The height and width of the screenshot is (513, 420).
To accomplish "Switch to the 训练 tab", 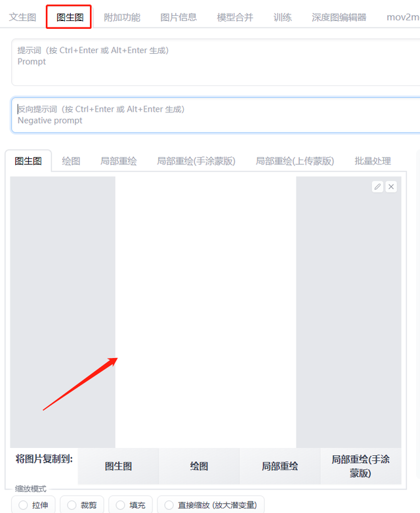I will pos(282,17).
